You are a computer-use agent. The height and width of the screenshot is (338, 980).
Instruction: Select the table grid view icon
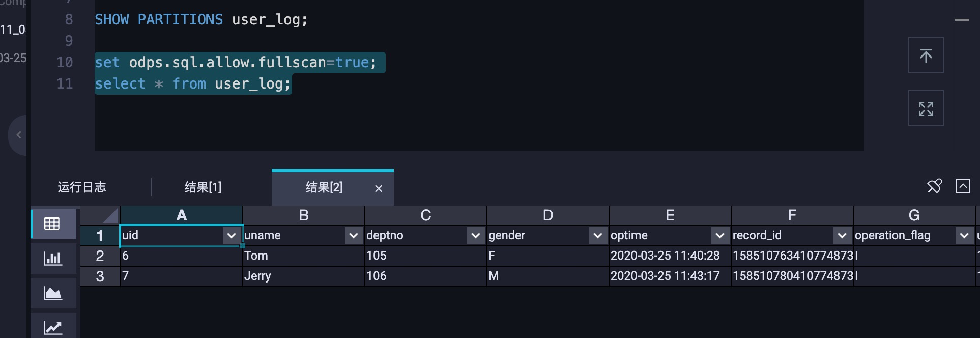pyautogui.click(x=52, y=223)
